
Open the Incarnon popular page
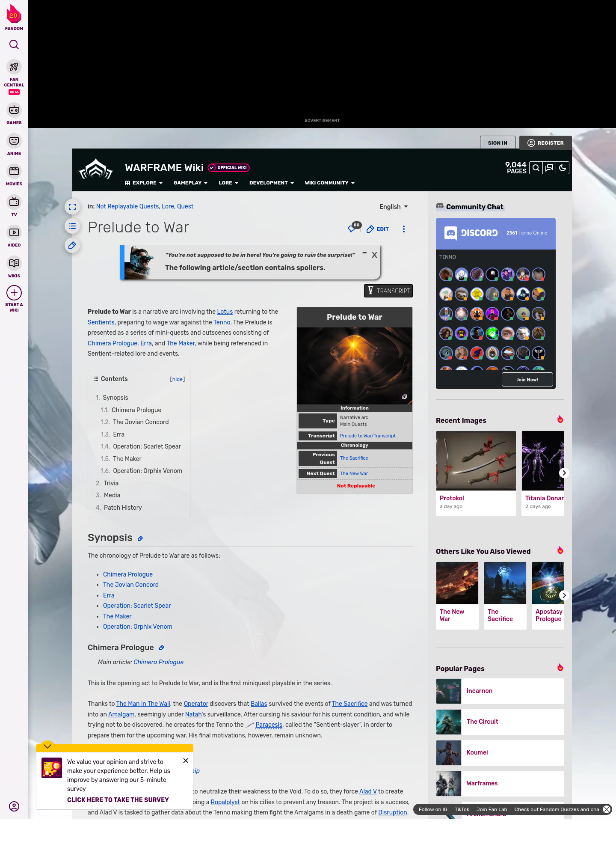pyautogui.click(x=500, y=691)
